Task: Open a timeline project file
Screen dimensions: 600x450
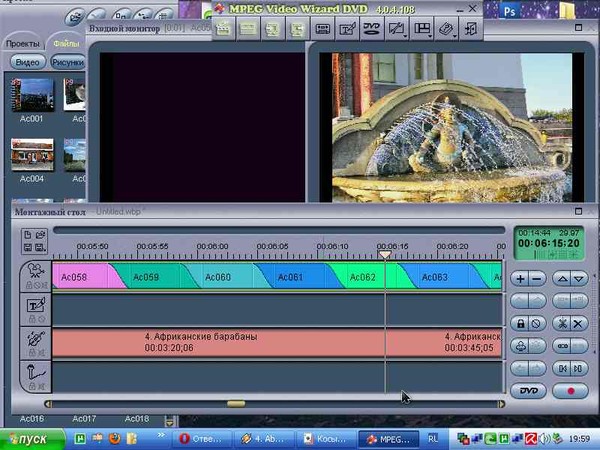Action: pyautogui.click(x=40, y=235)
